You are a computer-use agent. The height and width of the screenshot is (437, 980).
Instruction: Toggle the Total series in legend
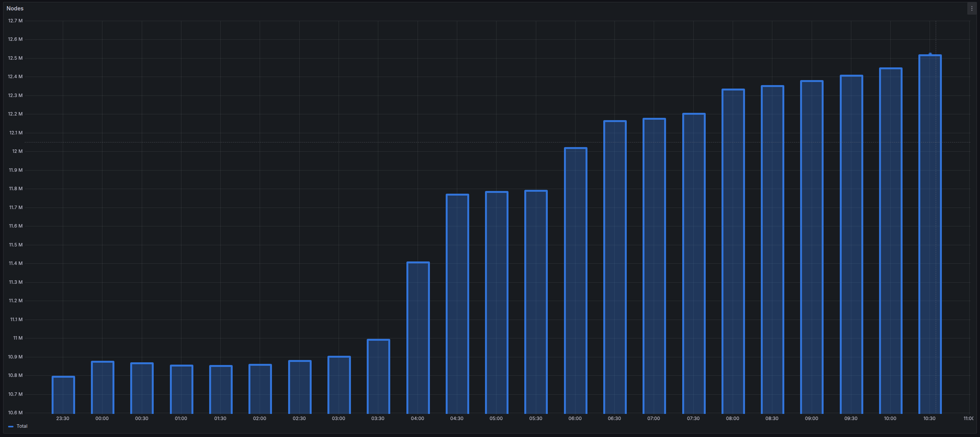tap(22, 426)
